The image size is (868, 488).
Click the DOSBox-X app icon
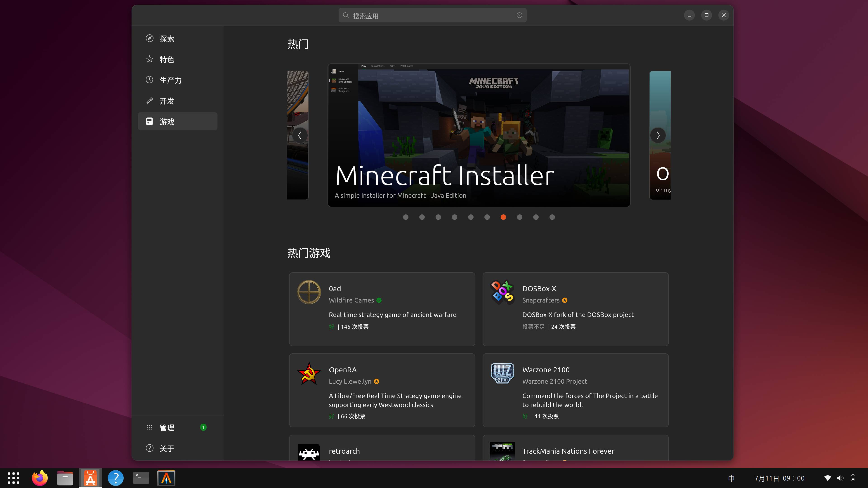(x=502, y=292)
